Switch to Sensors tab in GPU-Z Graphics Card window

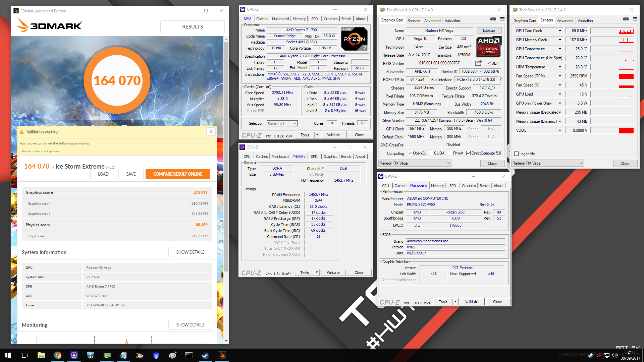tap(414, 21)
